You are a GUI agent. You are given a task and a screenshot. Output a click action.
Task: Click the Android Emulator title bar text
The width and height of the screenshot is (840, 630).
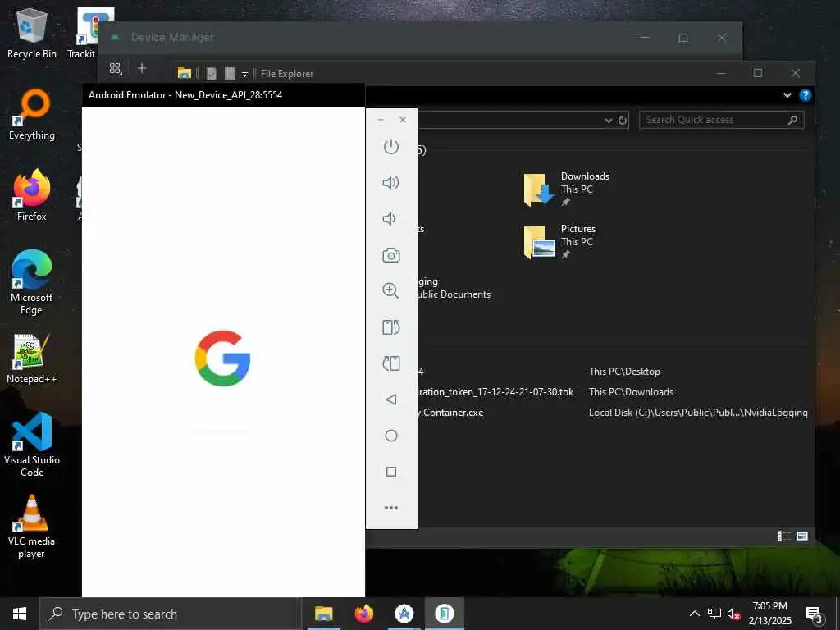coord(185,95)
